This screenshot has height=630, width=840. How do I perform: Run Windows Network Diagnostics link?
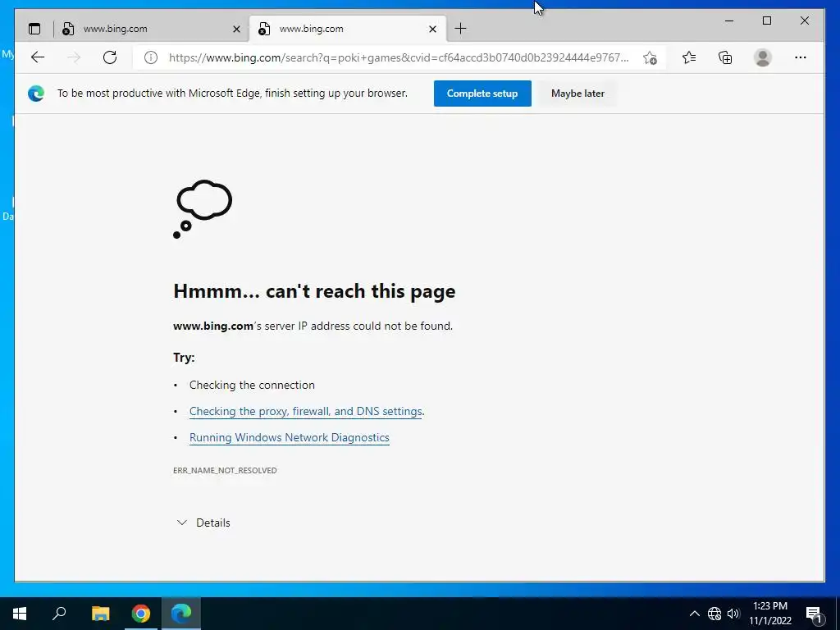click(x=290, y=438)
